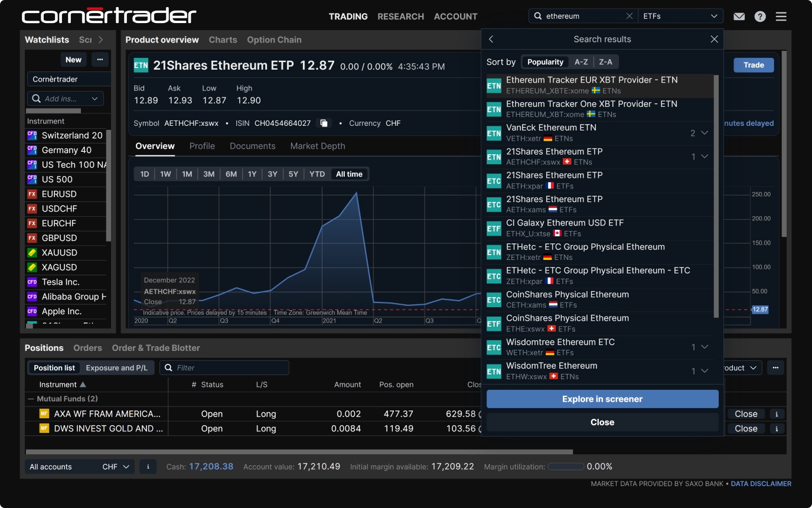
Task: Switch to Exposure and P/L view
Action: click(x=116, y=368)
